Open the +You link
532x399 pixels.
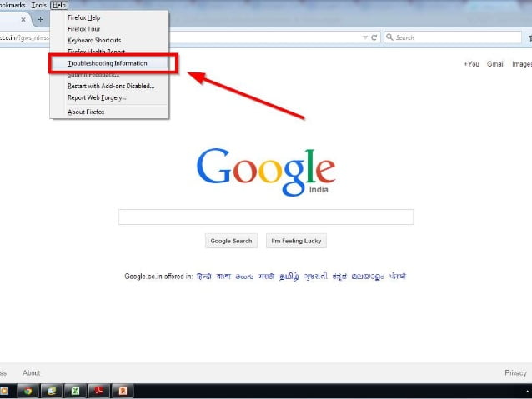point(471,64)
